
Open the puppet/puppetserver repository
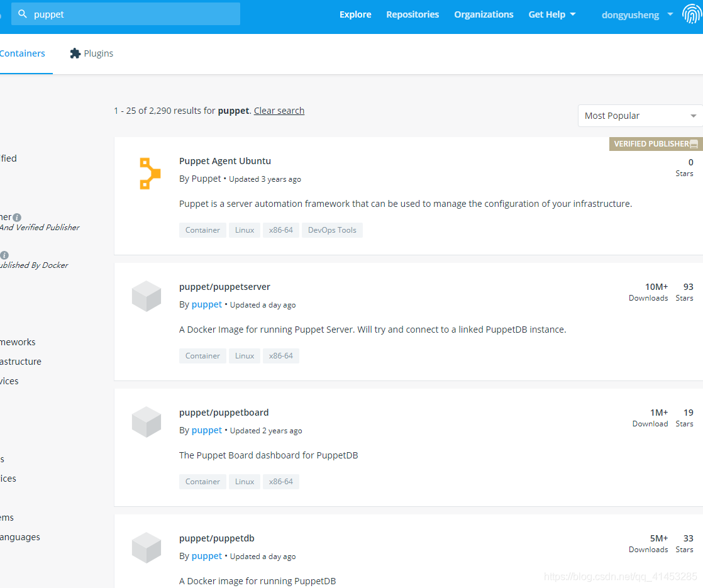pyautogui.click(x=224, y=287)
